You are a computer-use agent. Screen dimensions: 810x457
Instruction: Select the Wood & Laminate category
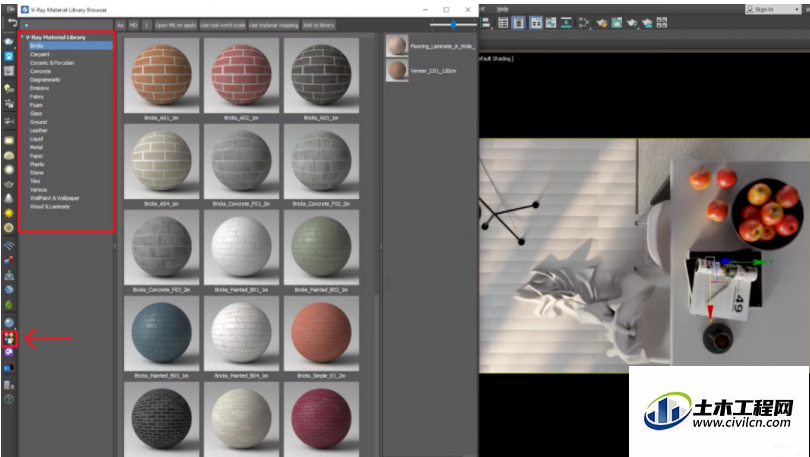point(50,207)
